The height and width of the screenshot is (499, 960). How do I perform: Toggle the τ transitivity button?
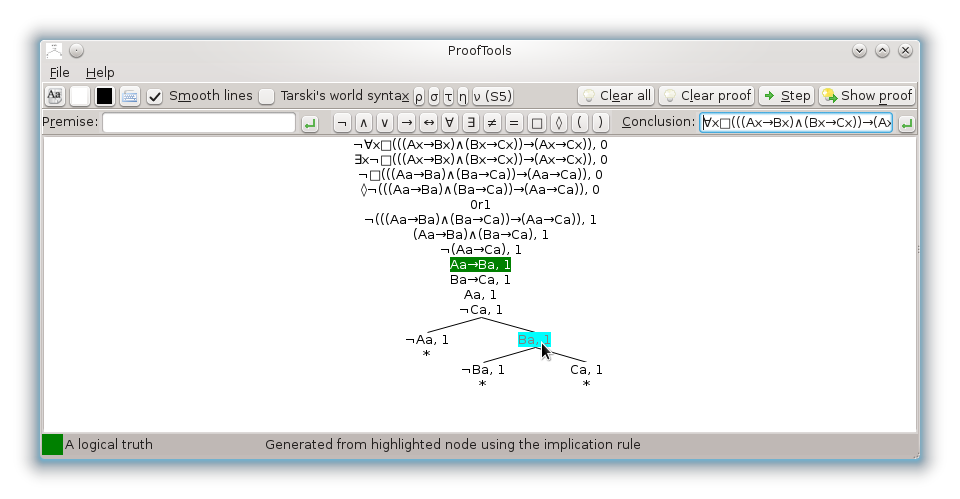coord(448,96)
